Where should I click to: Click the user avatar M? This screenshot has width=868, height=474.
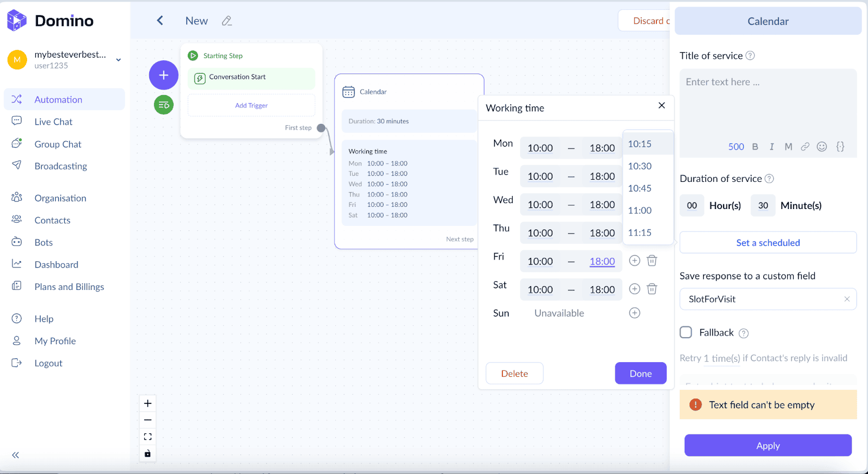(x=17, y=60)
